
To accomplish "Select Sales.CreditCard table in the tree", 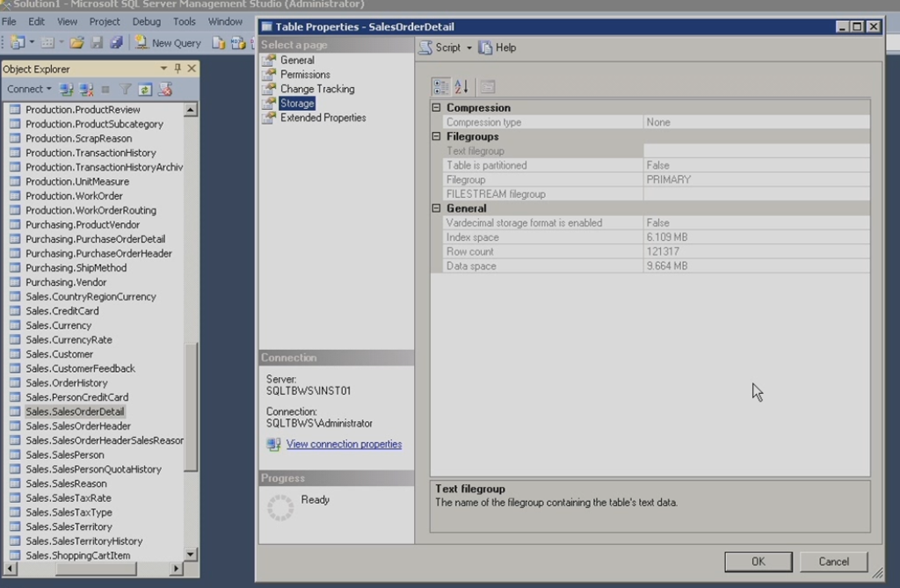I will [62, 310].
